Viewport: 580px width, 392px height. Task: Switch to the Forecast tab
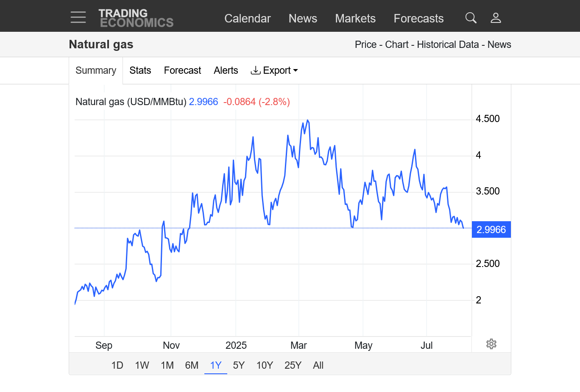[182, 70]
